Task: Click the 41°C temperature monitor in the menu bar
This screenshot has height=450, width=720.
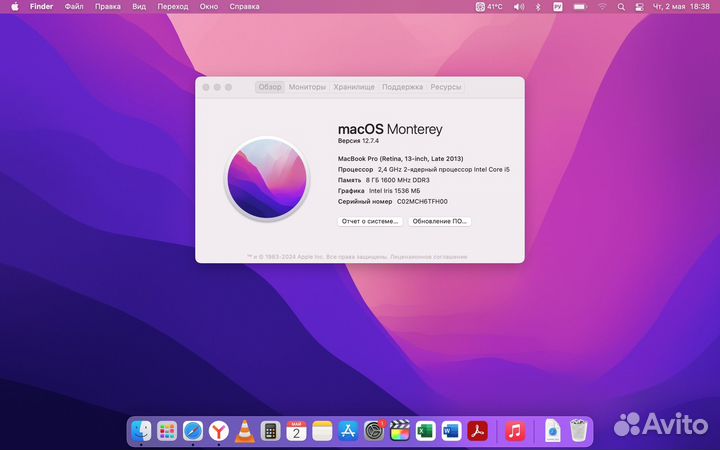Action: 489,6
